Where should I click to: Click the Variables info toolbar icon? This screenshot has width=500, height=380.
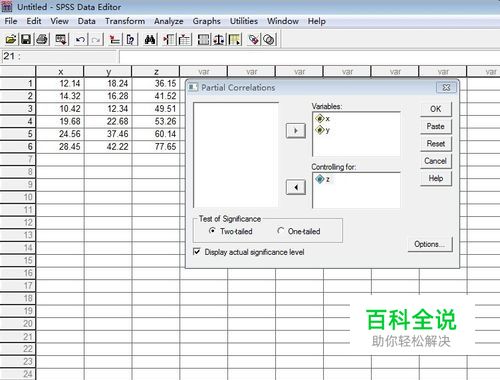(x=130, y=40)
